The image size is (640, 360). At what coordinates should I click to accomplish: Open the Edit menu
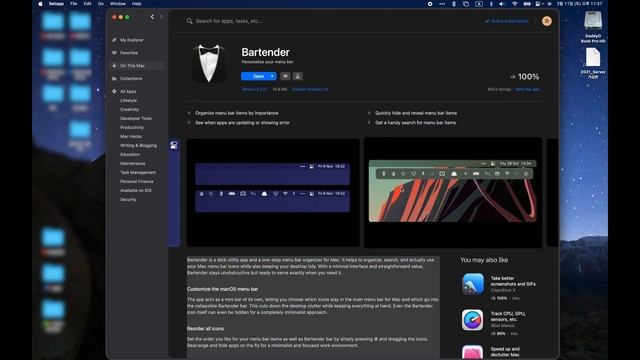(87, 4)
